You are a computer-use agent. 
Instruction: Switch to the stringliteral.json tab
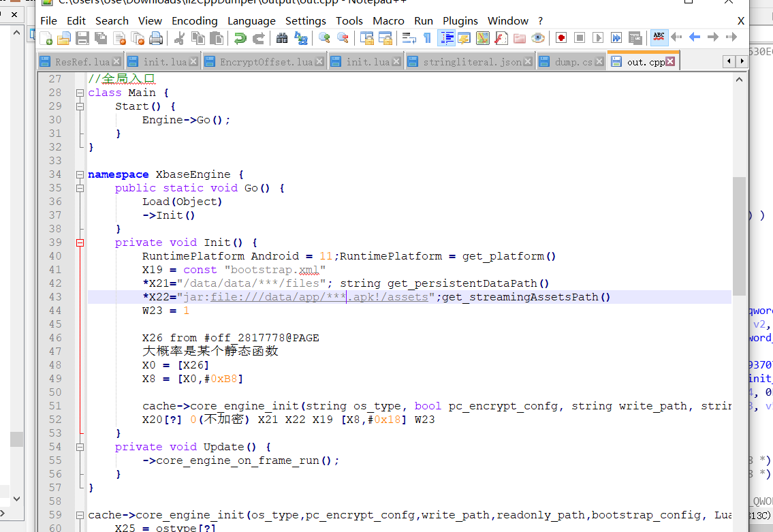pos(472,62)
